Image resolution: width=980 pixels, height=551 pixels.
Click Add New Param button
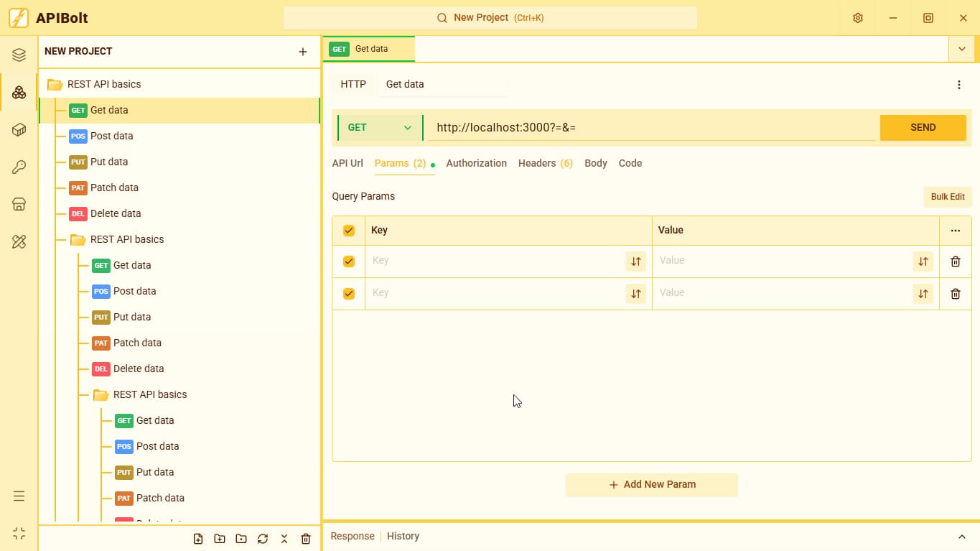tap(652, 485)
